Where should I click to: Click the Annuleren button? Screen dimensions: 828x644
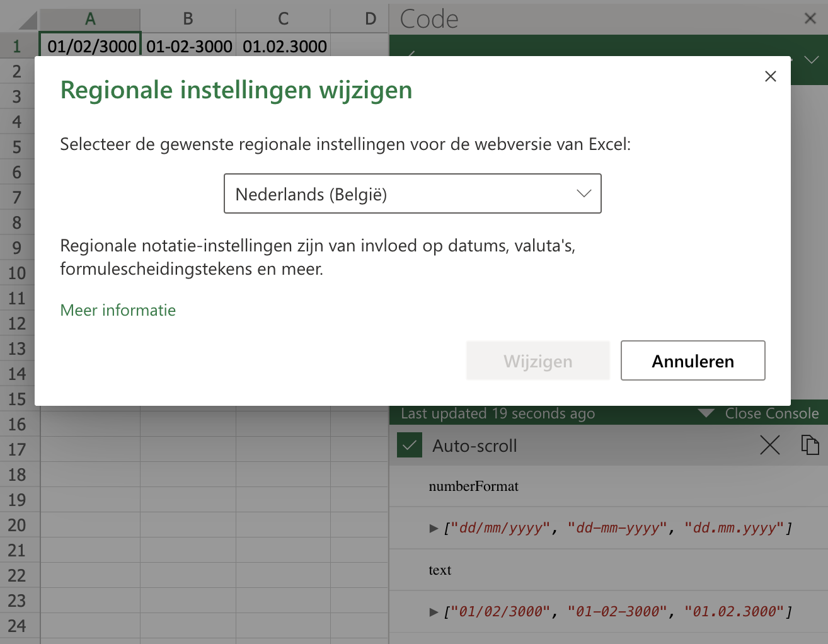(x=693, y=360)
